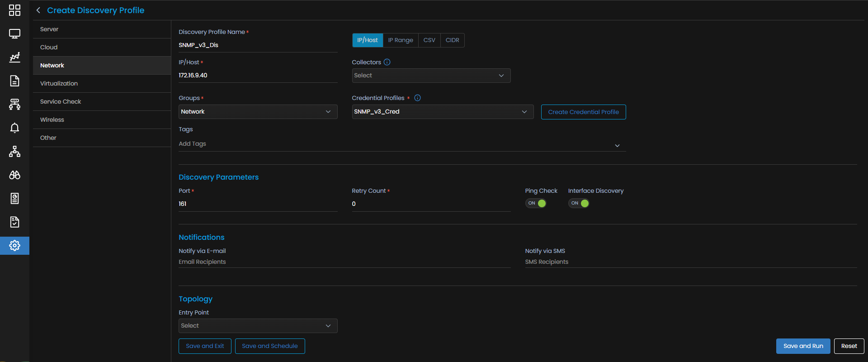Open the Credential Profiles dropdown
Image resolution: width=868 pixels, height=362 pixels.
pos(443,112)
